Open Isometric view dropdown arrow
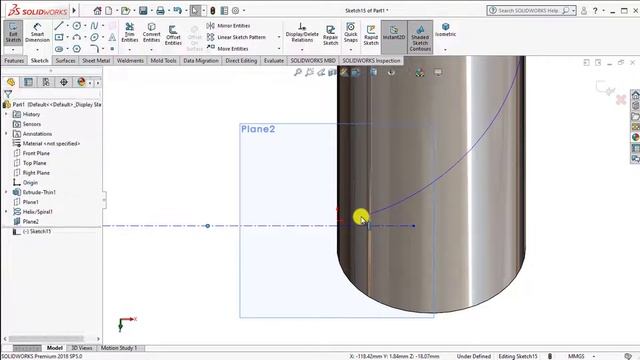The height and width of the screenshot is (360, 640). [445, 50]
